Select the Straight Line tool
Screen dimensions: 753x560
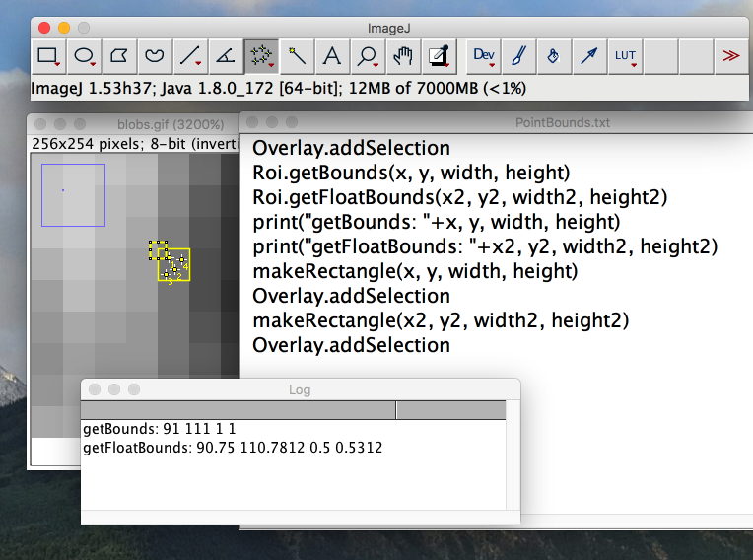click(x=190, y=56)
